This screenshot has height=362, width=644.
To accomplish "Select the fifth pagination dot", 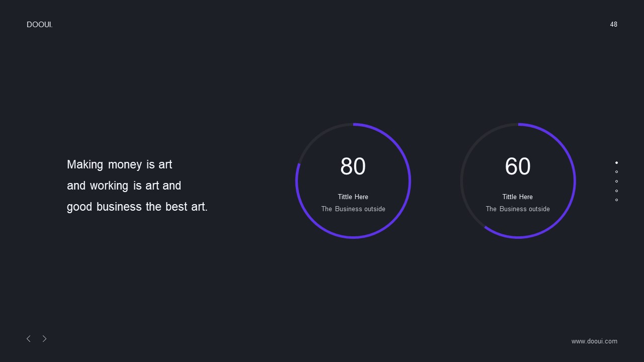I will [616, 200].
